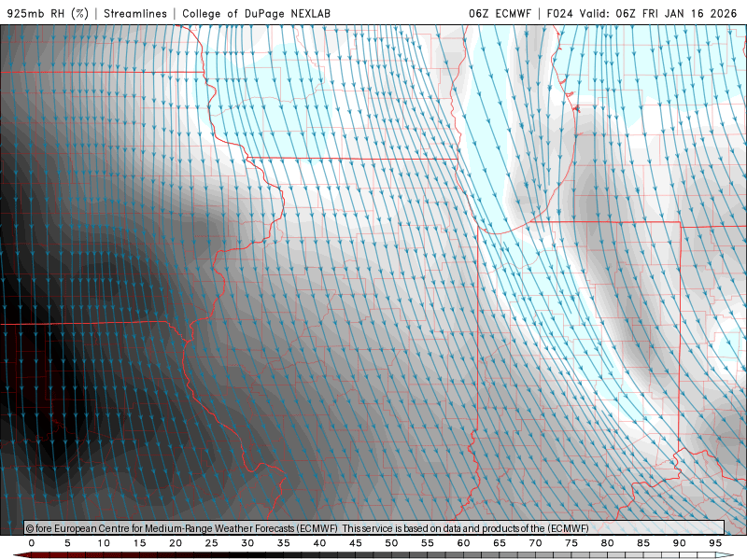Click the '10' colorbar label
Screen dimensions: 747x560
click(104, 543)
